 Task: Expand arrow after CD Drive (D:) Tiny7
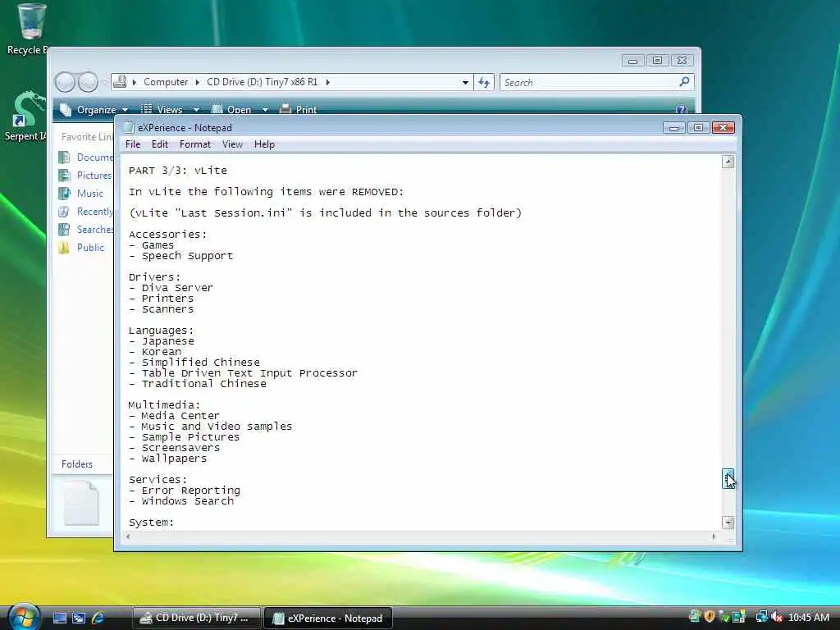328,82
